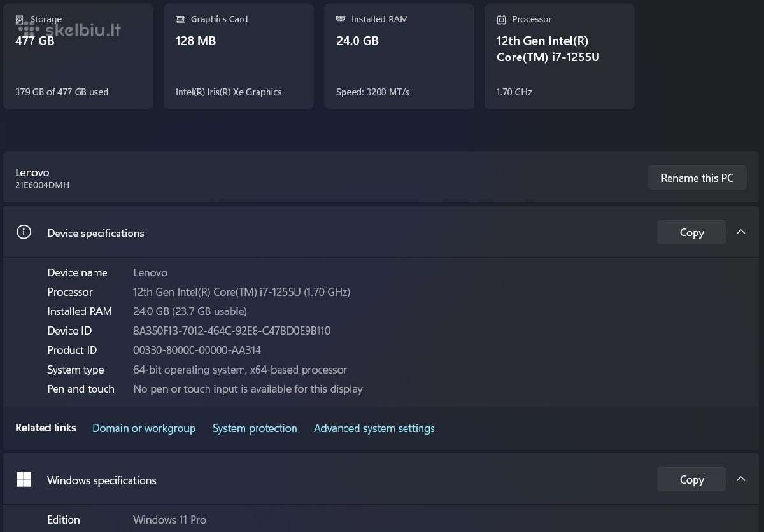Select '24.0 GB (23.7 GB usable)' RAM value
This screenshot has height=532, width=764.
coord(190,311)
